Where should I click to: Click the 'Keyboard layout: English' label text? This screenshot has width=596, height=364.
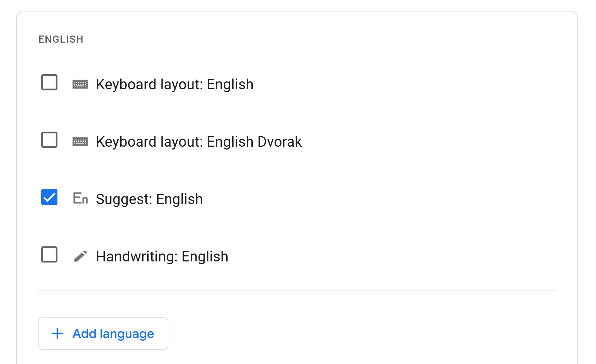tap(174, 85)
